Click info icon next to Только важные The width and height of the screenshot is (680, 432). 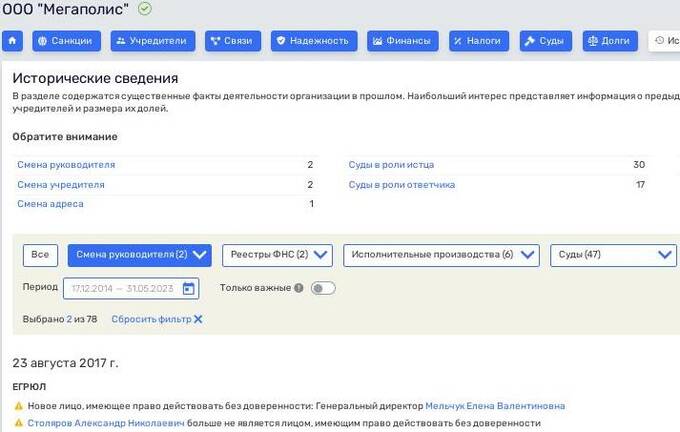click(x=298, y=288)
